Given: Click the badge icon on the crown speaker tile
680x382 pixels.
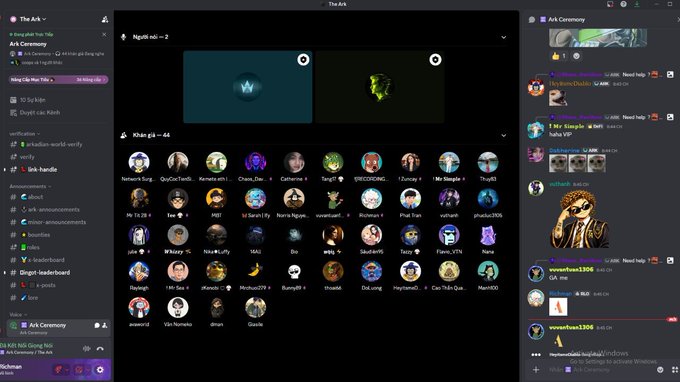Looking at the screenshot, I should coord(303,59).
